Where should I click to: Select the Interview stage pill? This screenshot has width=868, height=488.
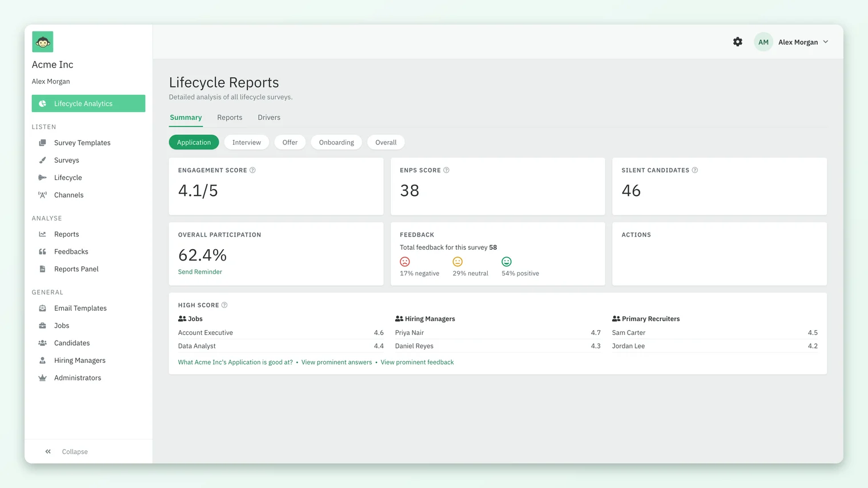[x=247, y=142]
